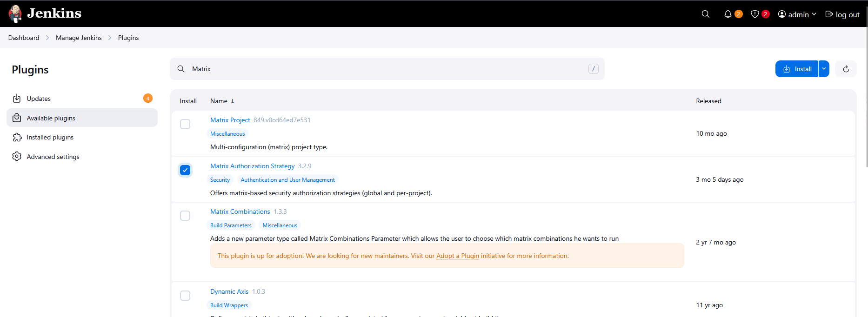Click the Updates download icon in sidebar
The height and width of the screenshot is (317, 868).
coord(17,99)
